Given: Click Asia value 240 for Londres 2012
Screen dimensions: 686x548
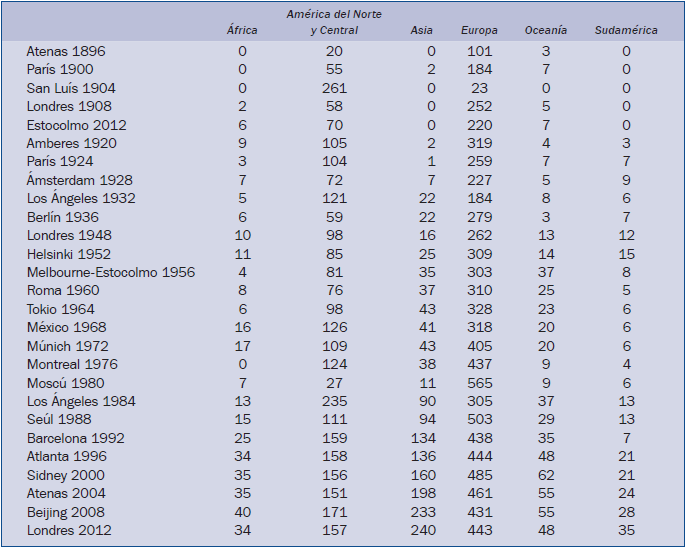Looking at the screenshot, I should click(x=422, y=530).
